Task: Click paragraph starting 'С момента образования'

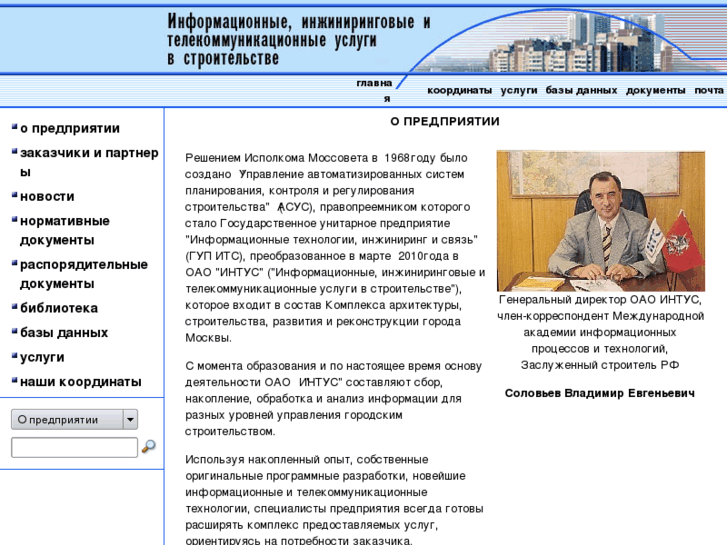Action: (x=333, y=398)
